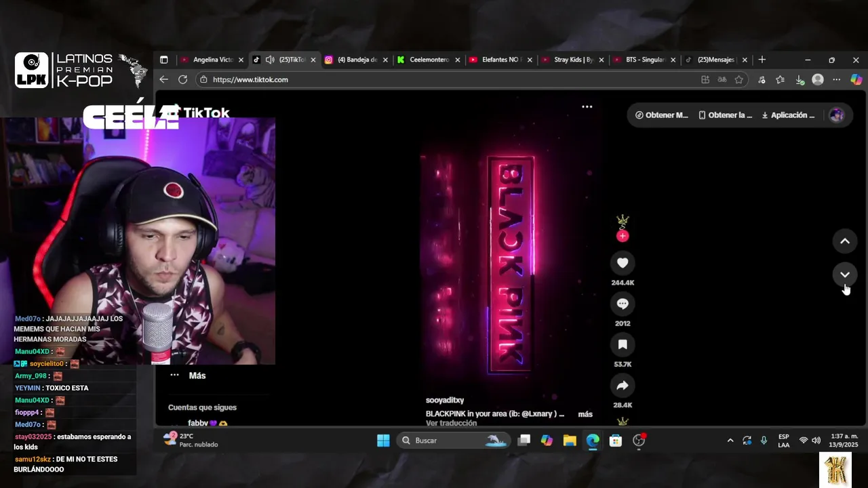Screen dimensions: 868x488
Task: Open the ESP LAA language switcher
Action: coord(783,441)
